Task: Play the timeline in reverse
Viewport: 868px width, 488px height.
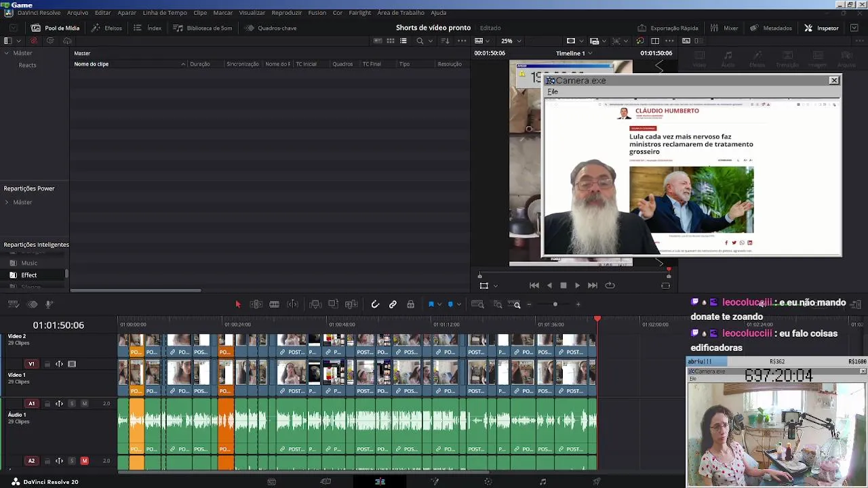Action: pos(549,285)
